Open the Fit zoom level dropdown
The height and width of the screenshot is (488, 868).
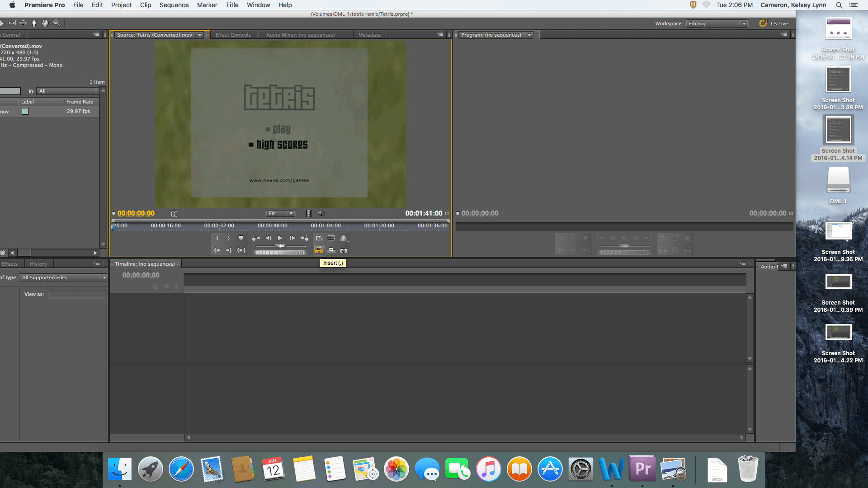(x=280, y=213)
